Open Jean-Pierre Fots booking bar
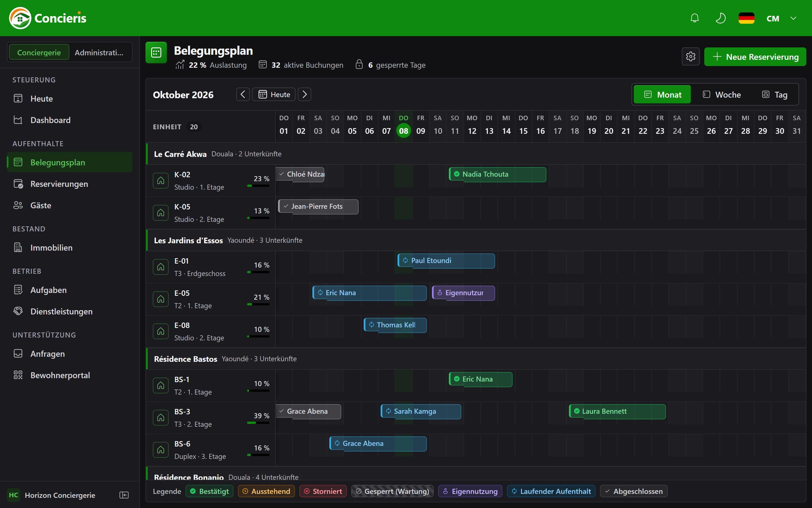 click(318, 207)
